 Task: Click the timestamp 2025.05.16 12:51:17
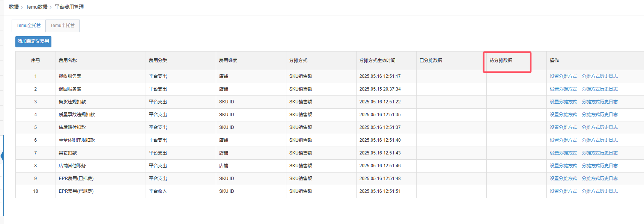coord(380,76)
